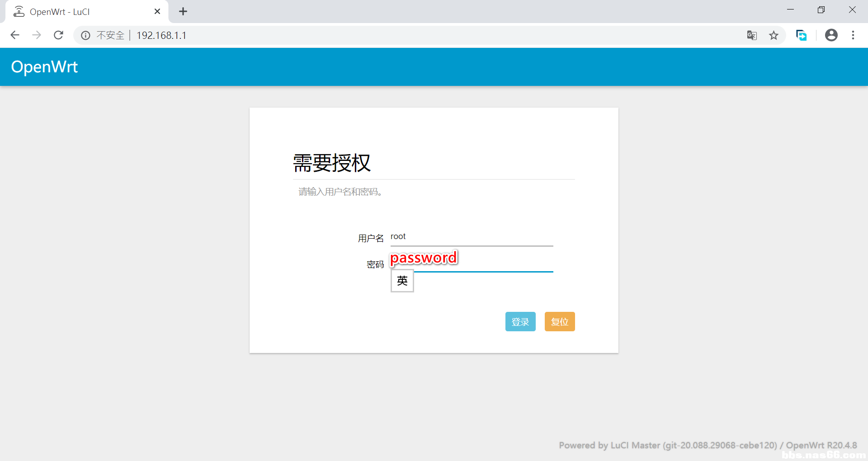Minimize the browser window
The image size is (868, 461).
790,10
